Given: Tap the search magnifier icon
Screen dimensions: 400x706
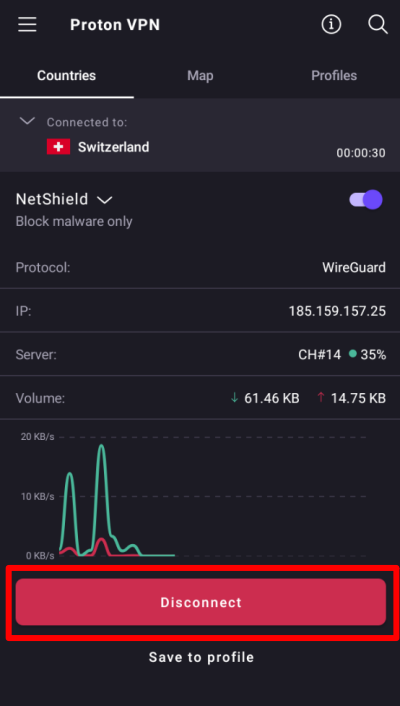Looking at the screenshot, I should coord(377,24).
